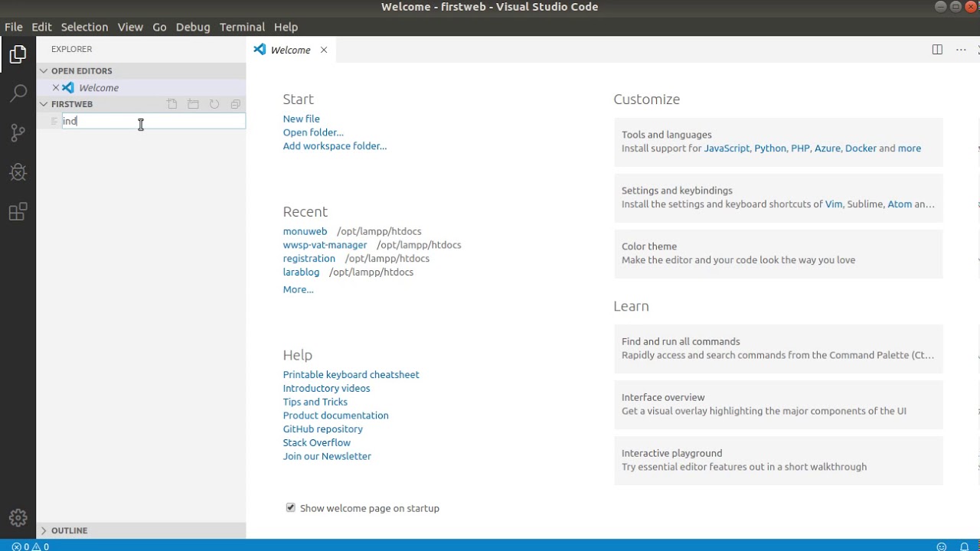
Task: Close the Welcome tab
Action: click(x=324, y=50)
